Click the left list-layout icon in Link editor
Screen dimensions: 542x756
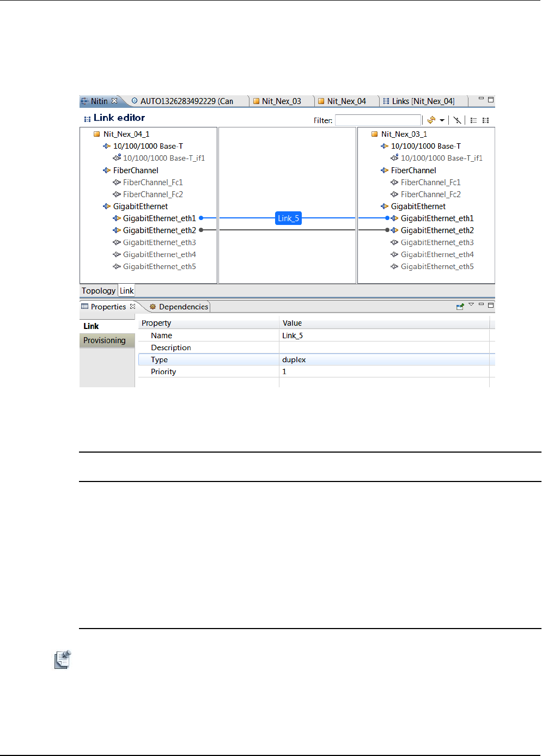[x=473, y=120]
